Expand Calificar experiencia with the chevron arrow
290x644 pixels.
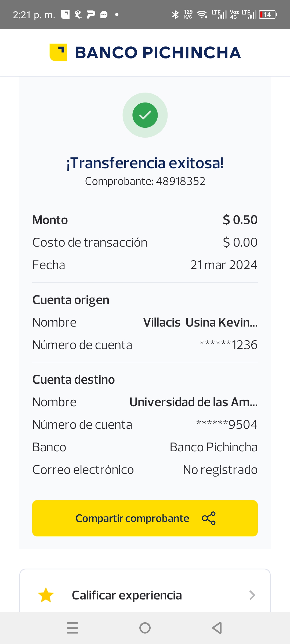coord(252,595)
